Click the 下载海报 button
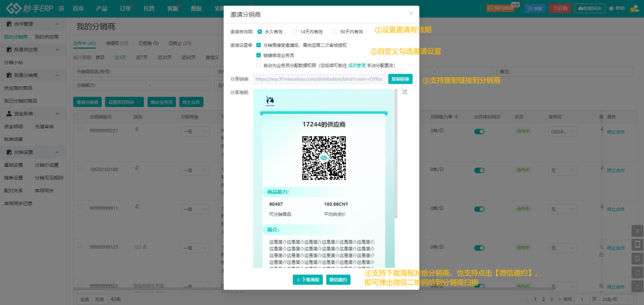 click(308, 280)
